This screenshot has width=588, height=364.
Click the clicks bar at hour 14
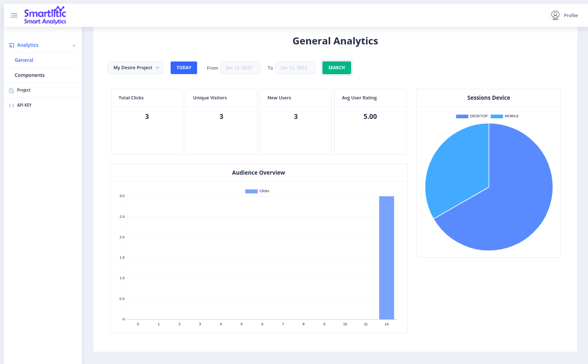click(386, 258)
